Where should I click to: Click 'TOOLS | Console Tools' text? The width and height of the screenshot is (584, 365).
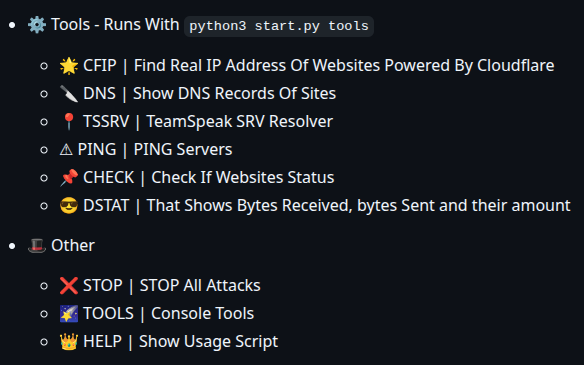coord(168,313)
